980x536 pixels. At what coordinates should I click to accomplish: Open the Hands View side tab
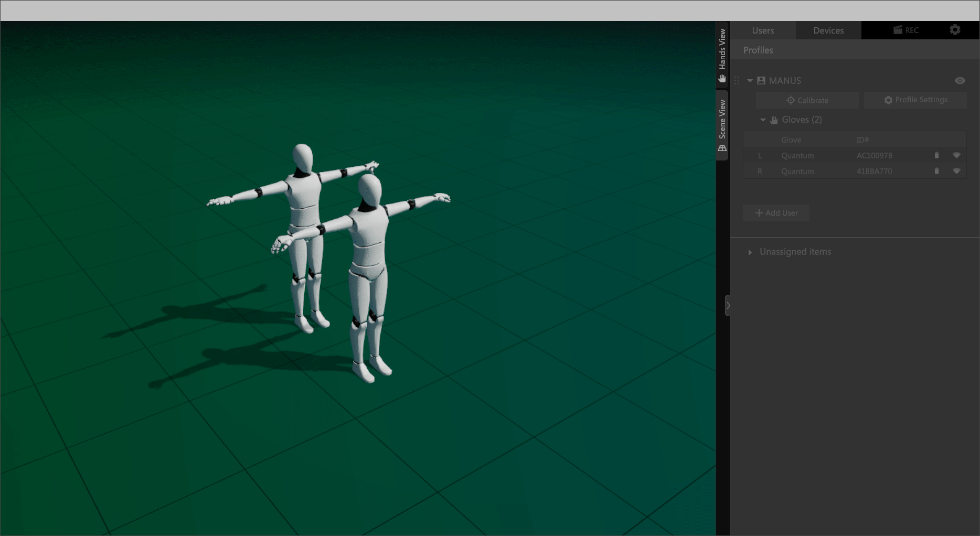pos(722,55)
